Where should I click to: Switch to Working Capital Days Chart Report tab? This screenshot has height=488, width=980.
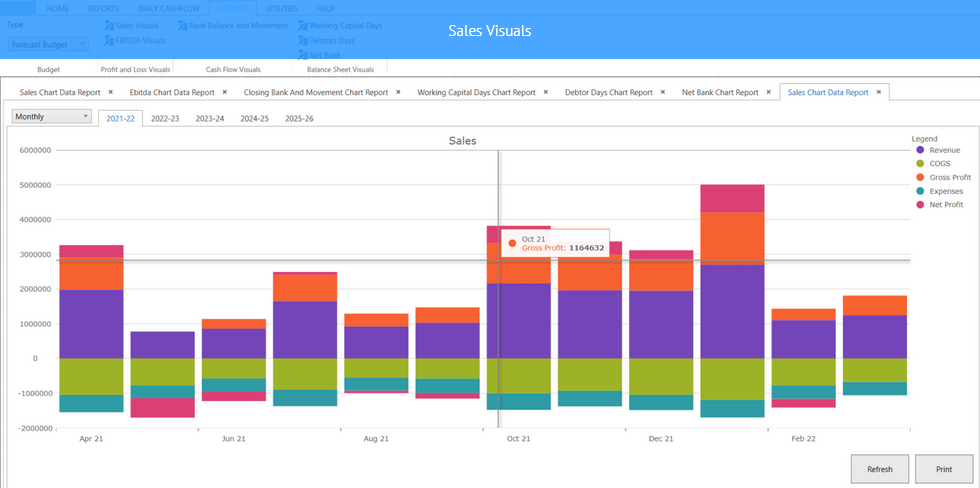click(476, 92)
